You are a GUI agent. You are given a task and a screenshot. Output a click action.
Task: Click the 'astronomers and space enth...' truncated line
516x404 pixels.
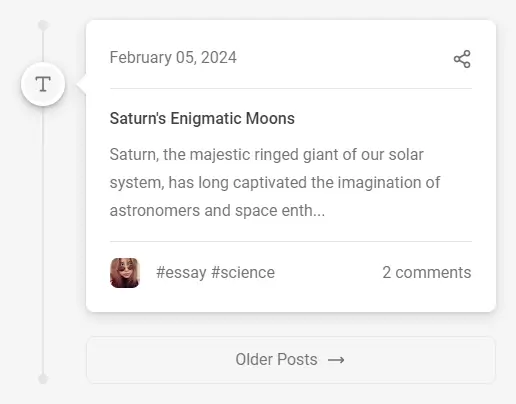[x=217, y=211]
